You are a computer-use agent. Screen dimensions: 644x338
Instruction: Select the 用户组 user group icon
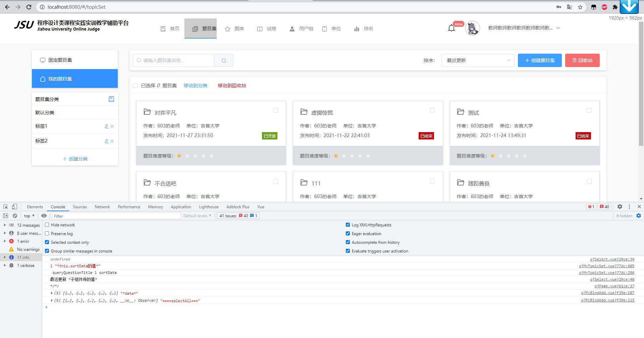click(x=291, y=29)
